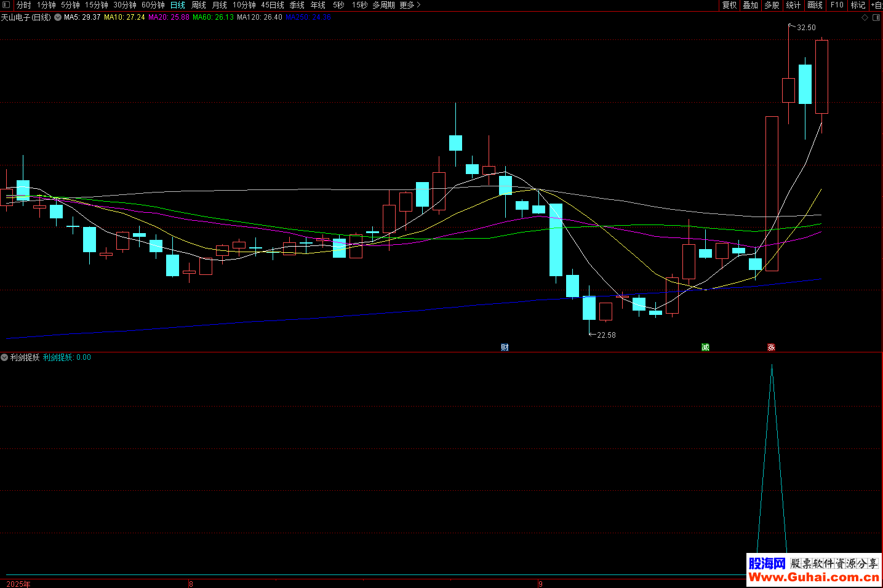Screen dimensions: 883x588
Task: Click the diamond marker icon at top right
Action: (x=865, y=18)
